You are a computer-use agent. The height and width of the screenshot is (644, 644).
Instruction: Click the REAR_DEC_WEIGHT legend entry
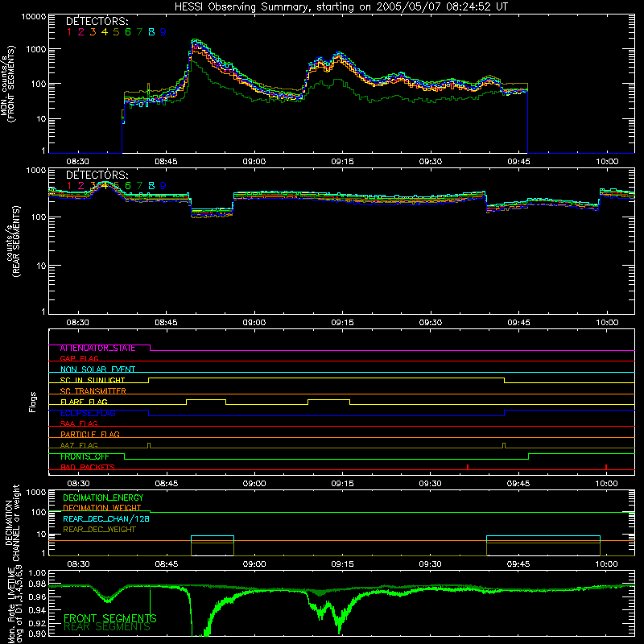coord(99,530)
